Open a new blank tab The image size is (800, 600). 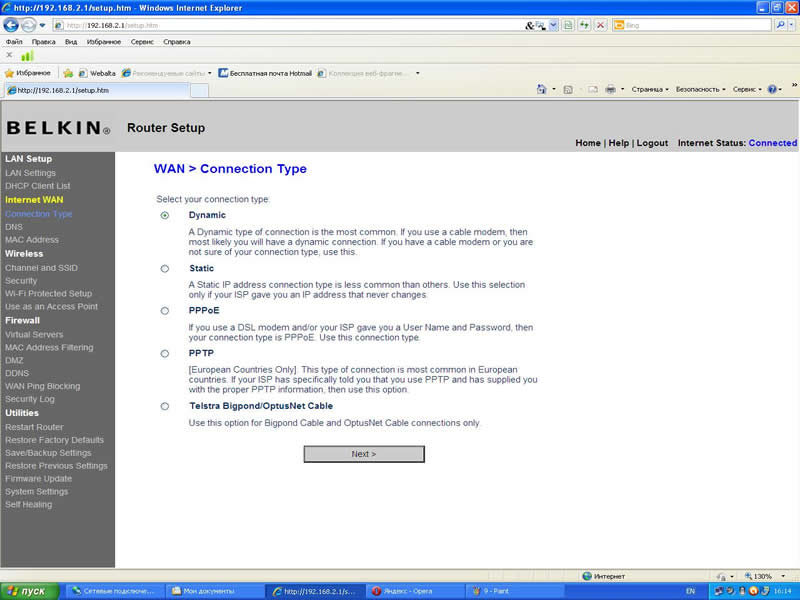(x=199, y=91)
